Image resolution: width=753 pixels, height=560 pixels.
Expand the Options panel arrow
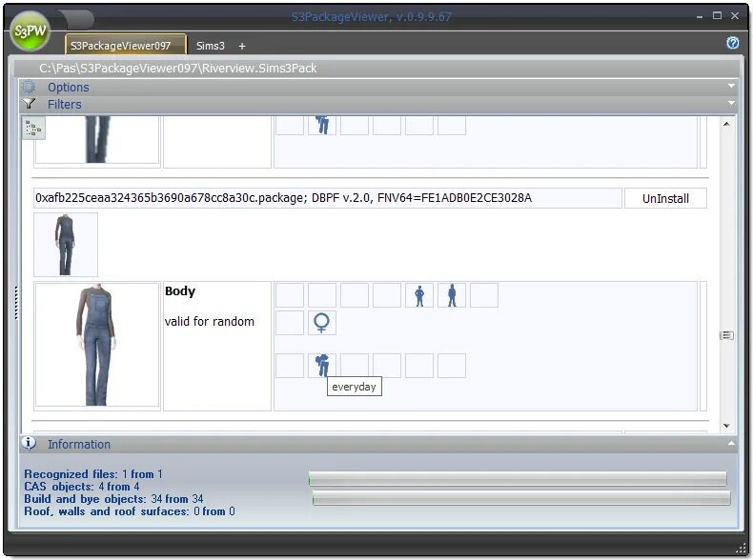(731, 86)
